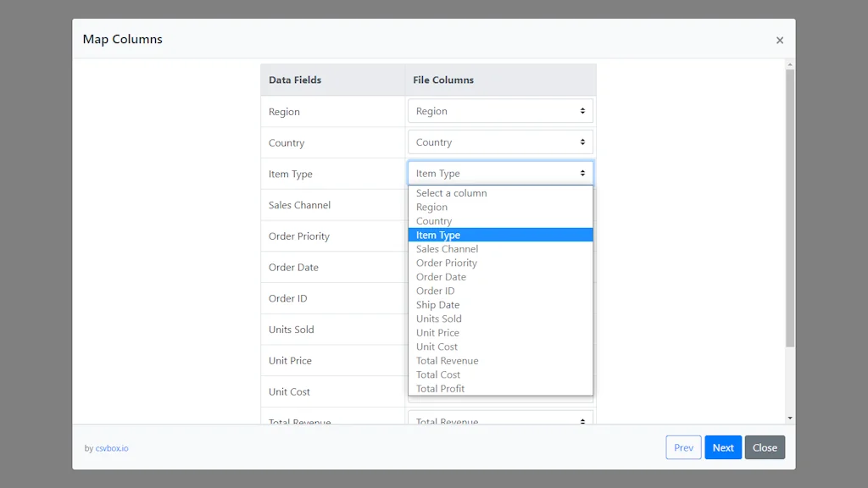This screenshot has height=488, width=868.
Task: Click the stepper arrows on the Country dropdown
Action: [x=585, y=141]
